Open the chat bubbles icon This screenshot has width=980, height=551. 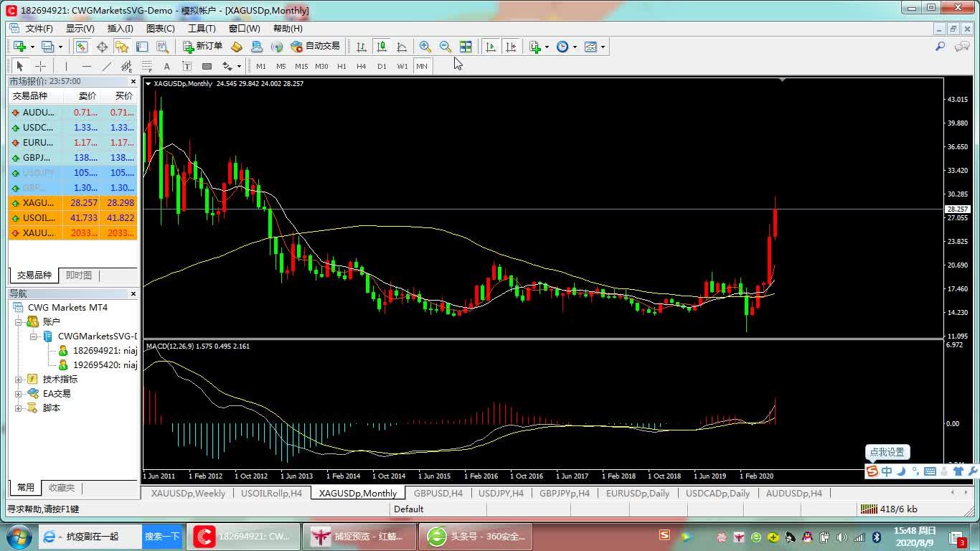click(x=962, y=47)
